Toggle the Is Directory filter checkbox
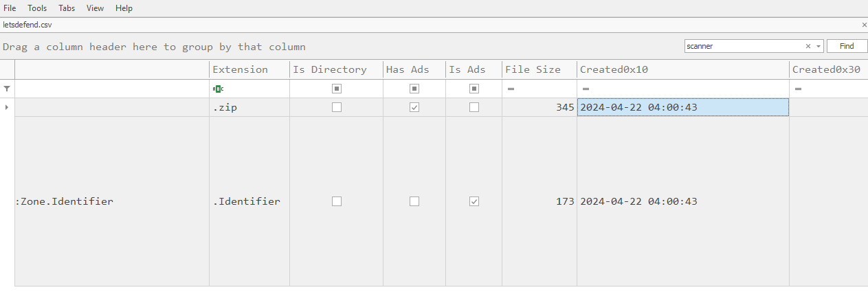 [x=337, y=89]
